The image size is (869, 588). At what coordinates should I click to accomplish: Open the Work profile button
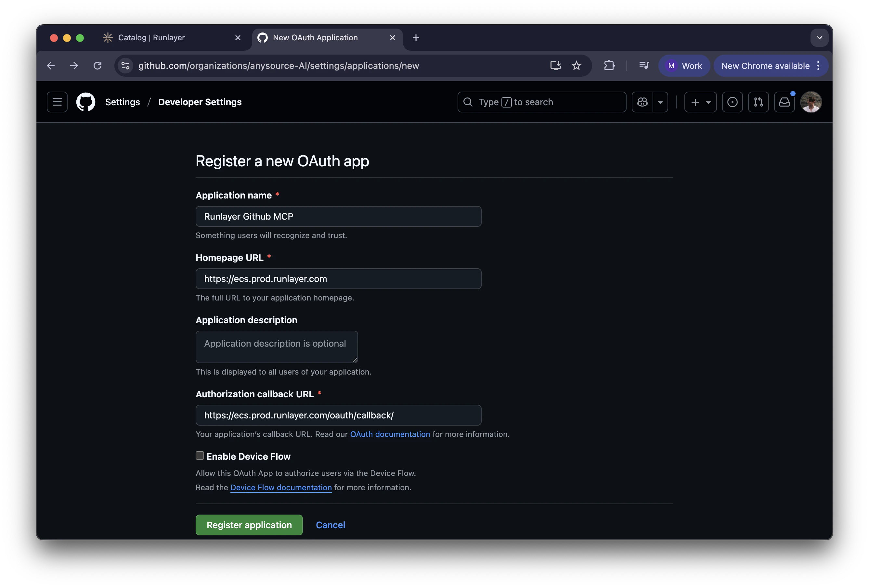click(x=684, y=66)
